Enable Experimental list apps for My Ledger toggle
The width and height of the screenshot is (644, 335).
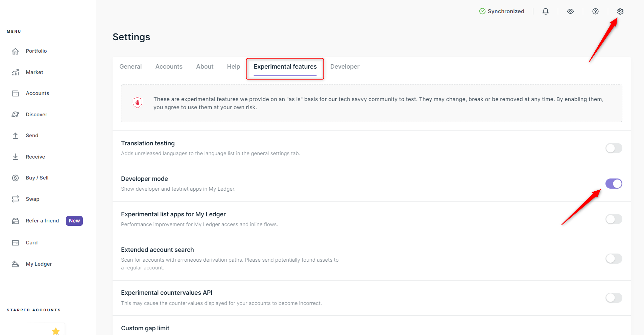click(614, 219)
